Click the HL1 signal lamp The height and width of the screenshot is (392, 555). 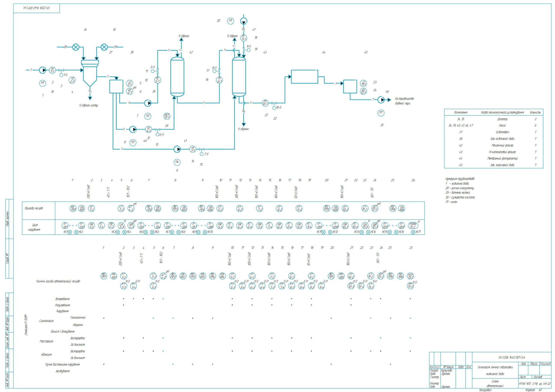coord(70,232)
